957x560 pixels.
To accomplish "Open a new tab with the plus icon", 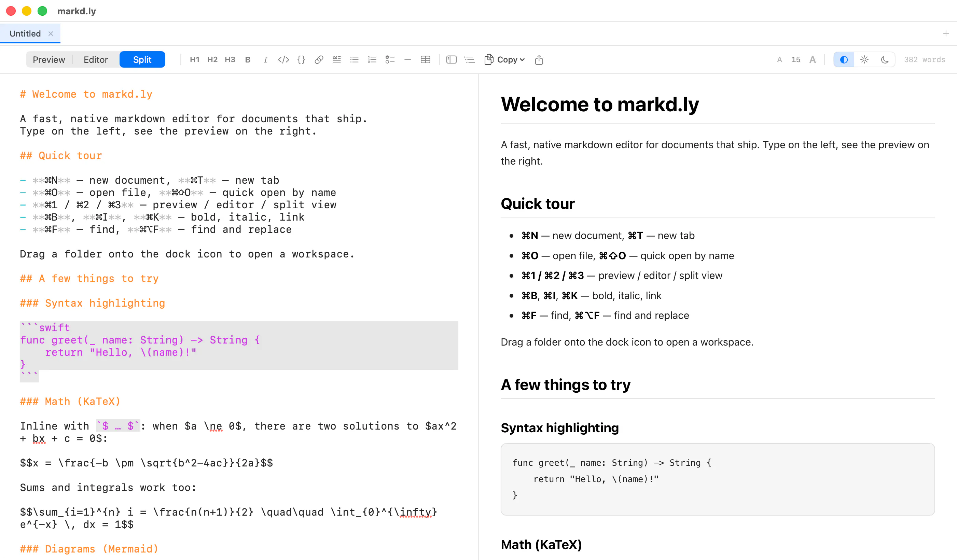I will pos(946,33).
